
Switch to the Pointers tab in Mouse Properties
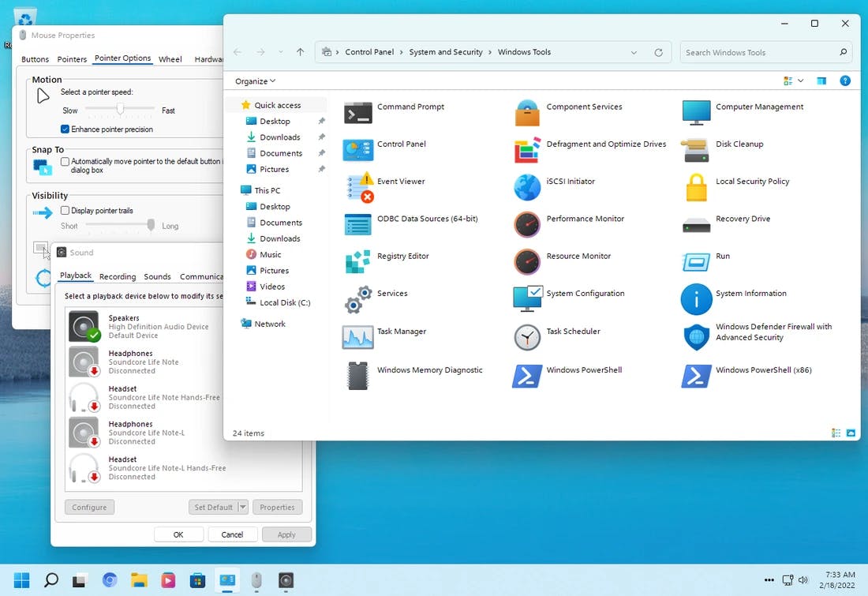tap(72, 59)
